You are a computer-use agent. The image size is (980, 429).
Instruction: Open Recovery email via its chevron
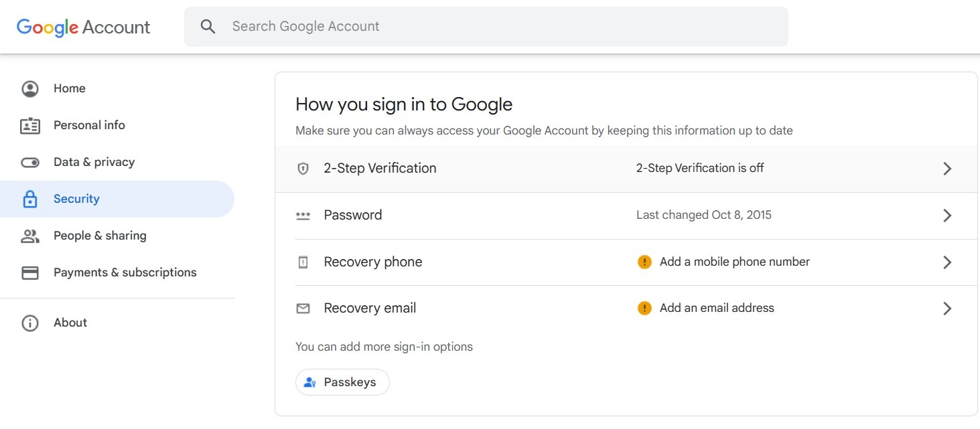[x=947, y=309]
